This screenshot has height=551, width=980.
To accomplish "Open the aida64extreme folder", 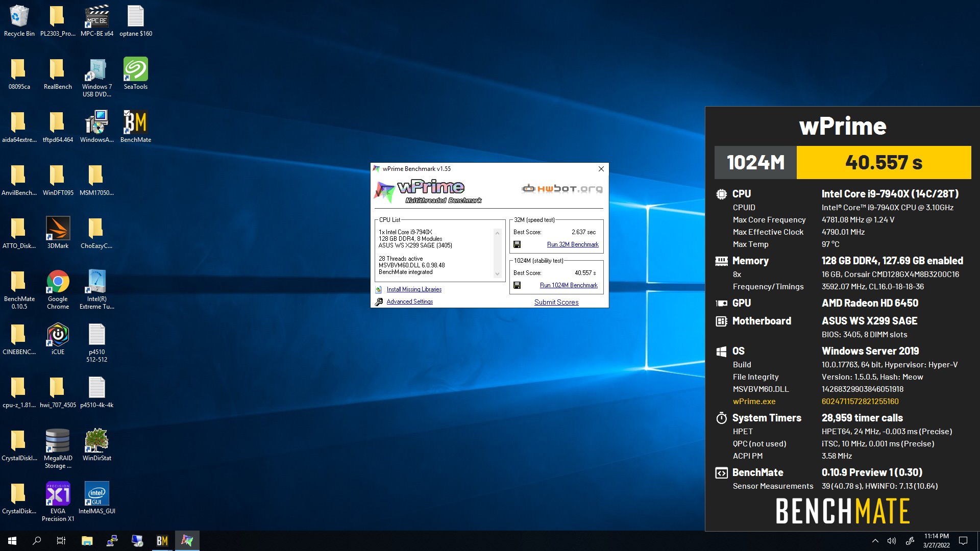I will (x=19, y=127).
